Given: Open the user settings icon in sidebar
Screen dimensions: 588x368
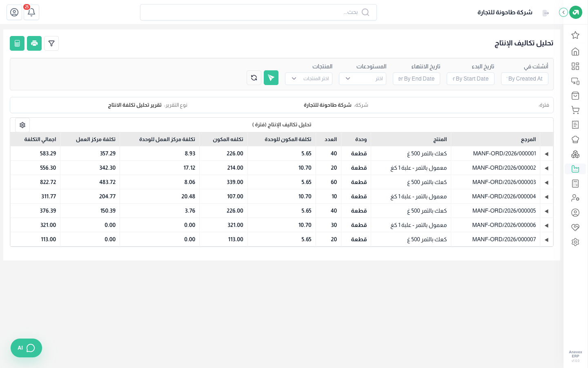Looking at the screenshot, I should point(575,198).
